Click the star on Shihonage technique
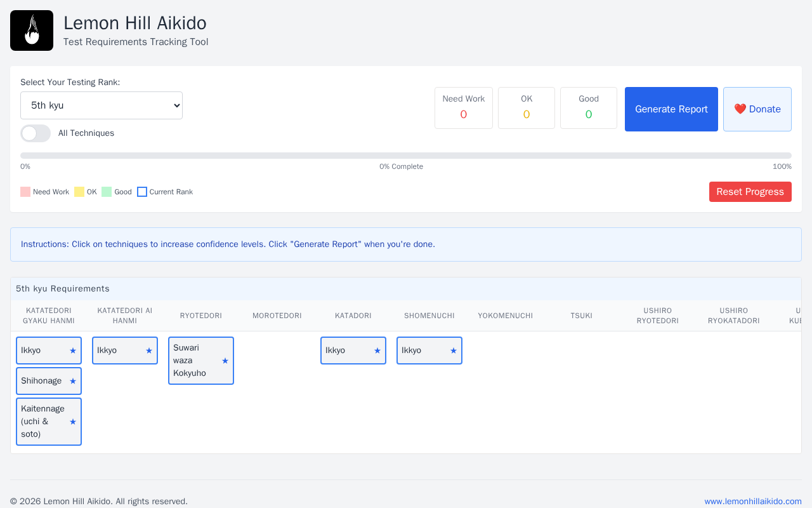Image resolution: width=812 pixels, height=508 pixels. [x=73, y=381]
